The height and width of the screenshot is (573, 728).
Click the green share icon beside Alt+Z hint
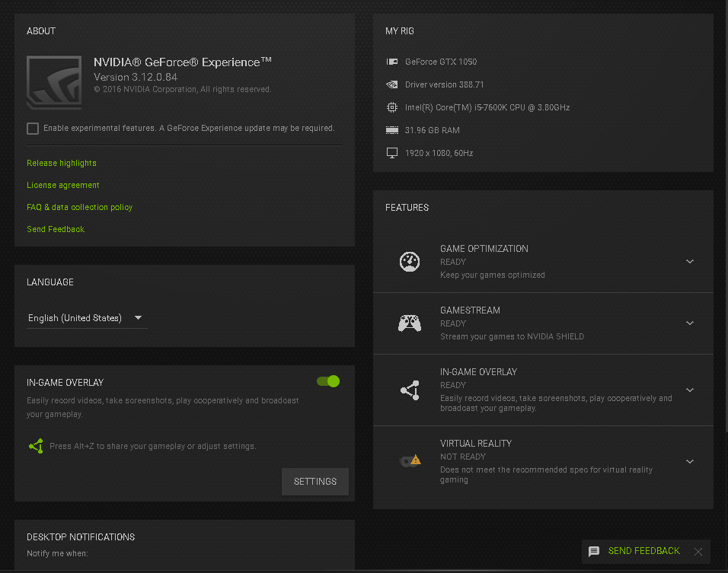pyautogui.click(x=36, y=446)
